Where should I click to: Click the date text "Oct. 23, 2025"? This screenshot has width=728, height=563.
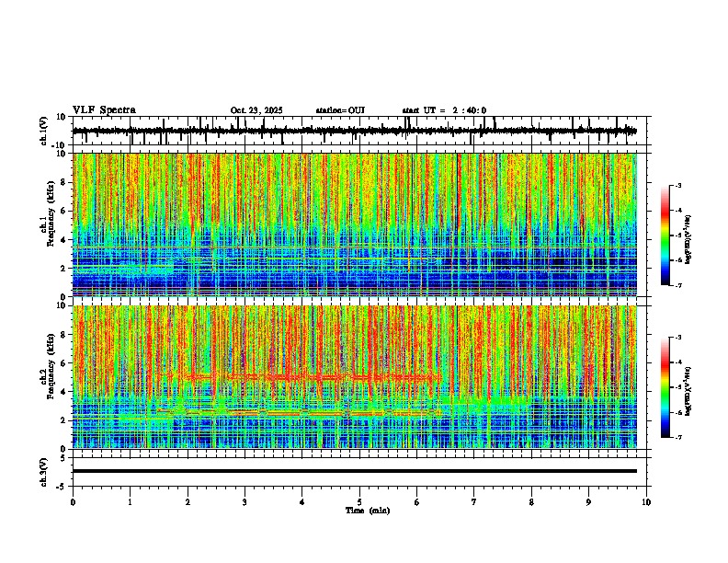tap(256, 110)
